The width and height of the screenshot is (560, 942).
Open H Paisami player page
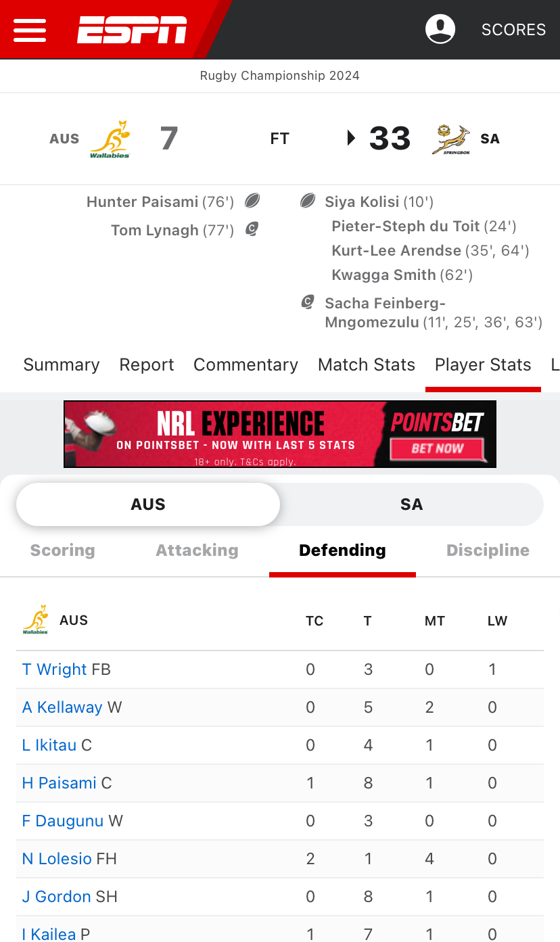tap(60, 783)
